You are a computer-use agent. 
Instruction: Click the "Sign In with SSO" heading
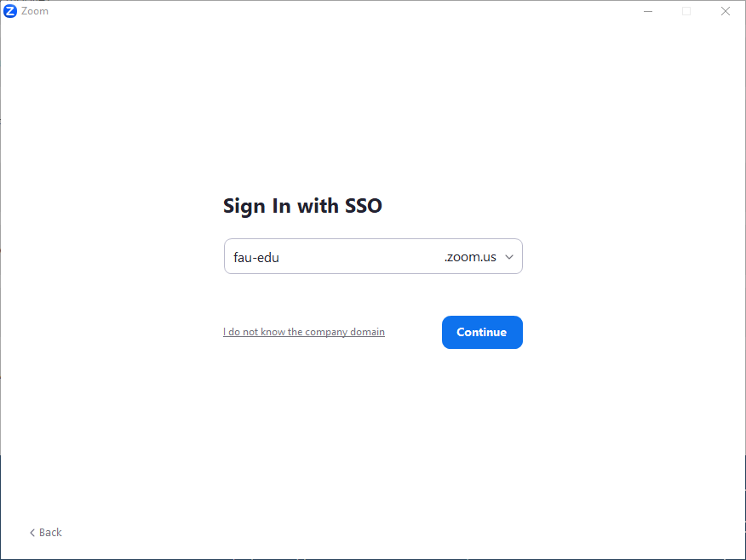(302, 206)
